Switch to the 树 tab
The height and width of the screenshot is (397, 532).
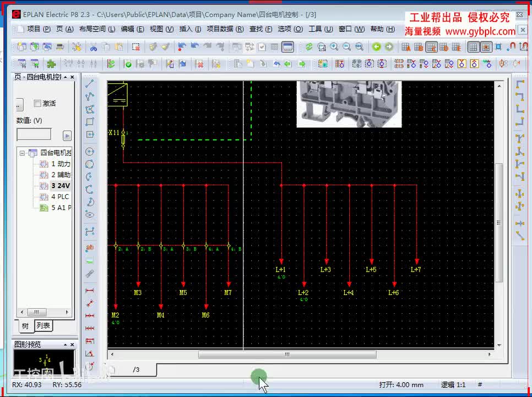click(x=25, y=326)
